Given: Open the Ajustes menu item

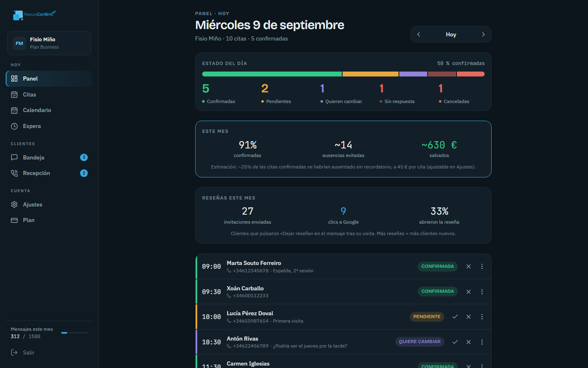Looking at the screenshot, I should (49, 204).
